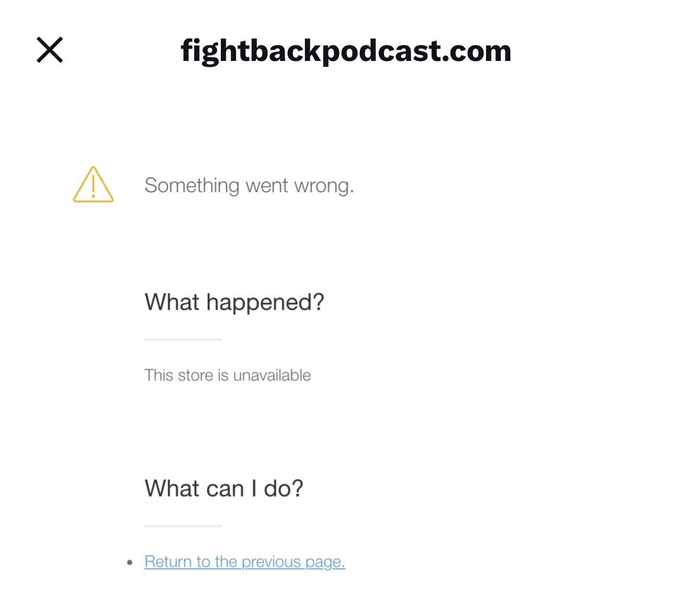This screenshot has height=616, width=692.
Task: Click the fightbackpodcast.com page title
Action: pyautogui.click(x=346, y=51)
